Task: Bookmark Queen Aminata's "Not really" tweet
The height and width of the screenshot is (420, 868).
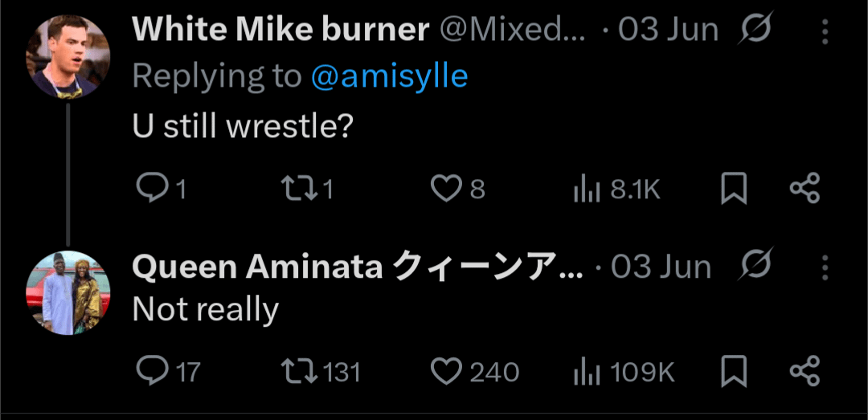Action: (733, 372)
